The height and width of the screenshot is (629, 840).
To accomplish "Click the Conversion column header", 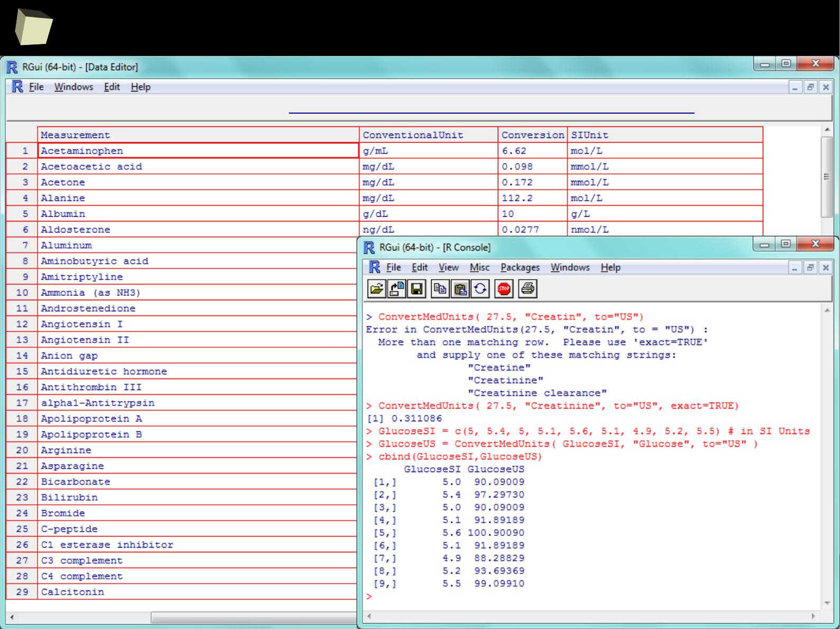I will click(x=533, y=135).
